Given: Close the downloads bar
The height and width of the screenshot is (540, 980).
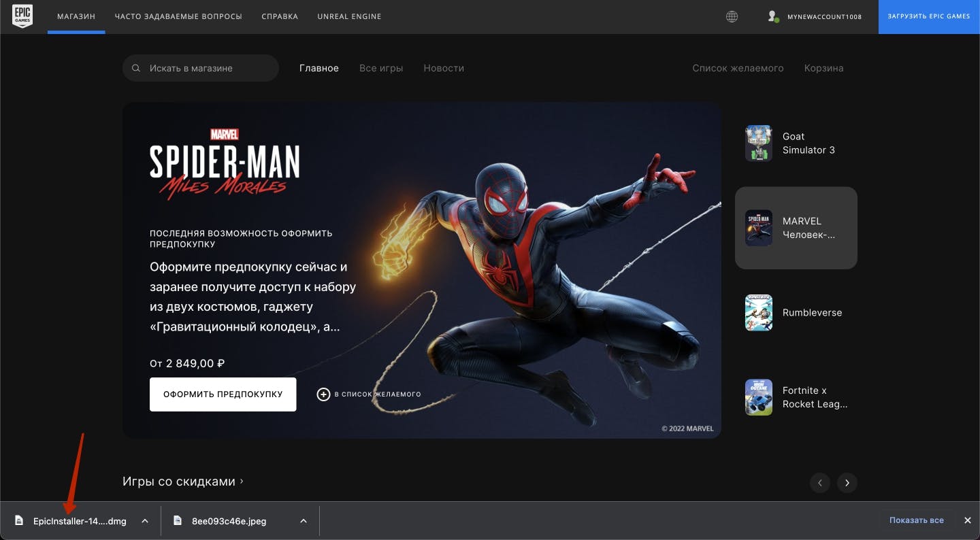Looking at the screenshot, I should (967, 520).
